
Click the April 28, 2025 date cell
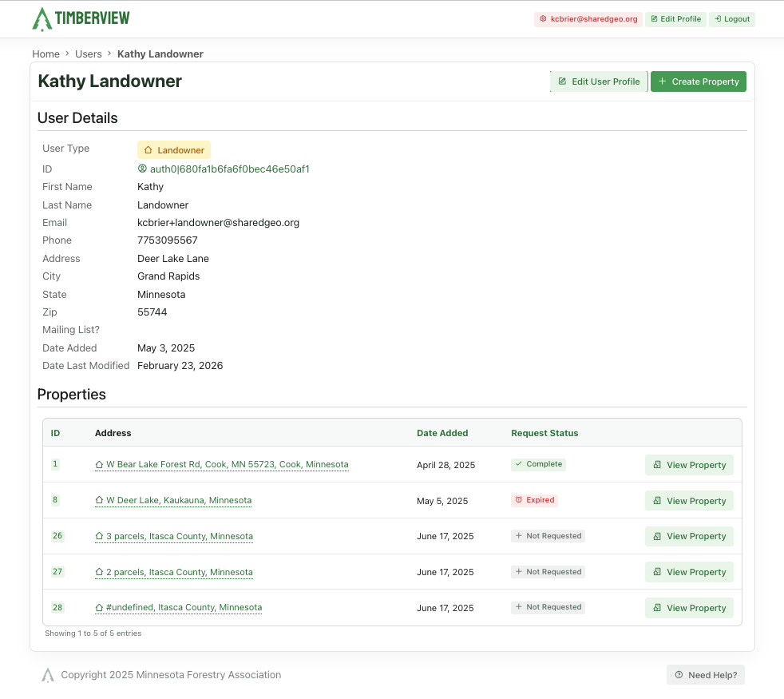click(x=446, y=465)
